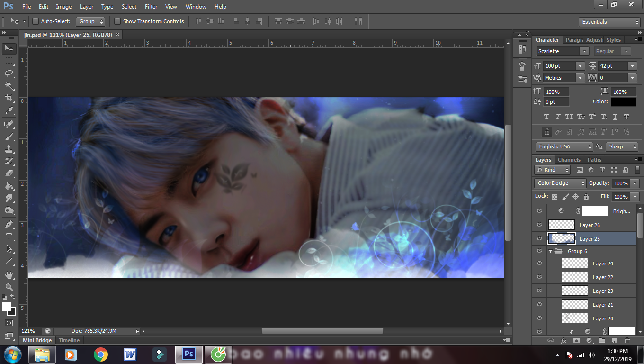
Task: Select the Magic Wand tool
Action: (9, 86)
